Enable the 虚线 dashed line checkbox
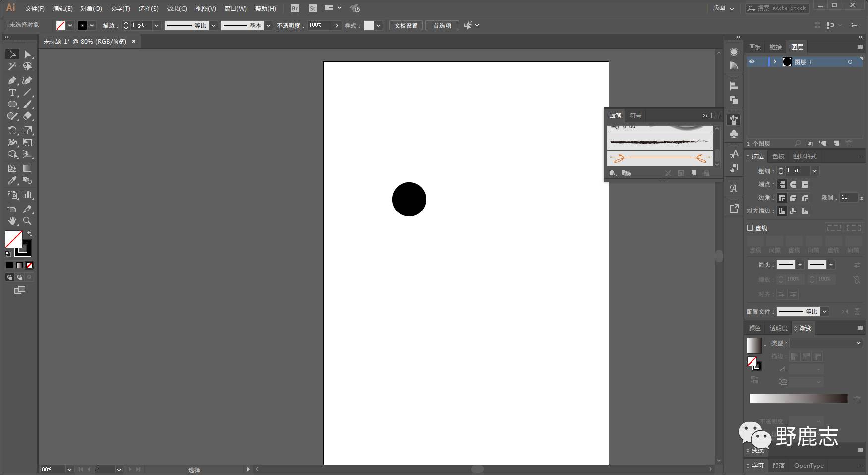Screen dimensions: 868x475 pyautogui.click(x=750, y=228)
